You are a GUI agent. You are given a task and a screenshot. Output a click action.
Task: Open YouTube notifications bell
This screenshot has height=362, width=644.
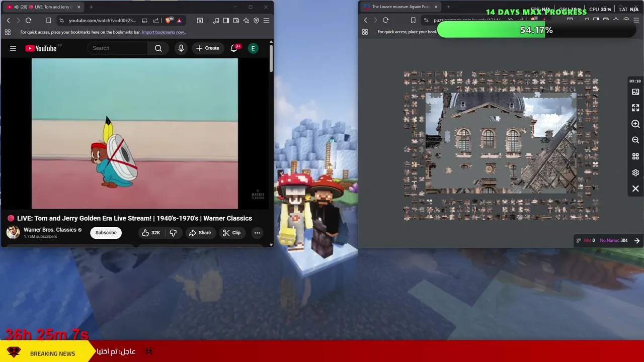click(x=234, y=48)
